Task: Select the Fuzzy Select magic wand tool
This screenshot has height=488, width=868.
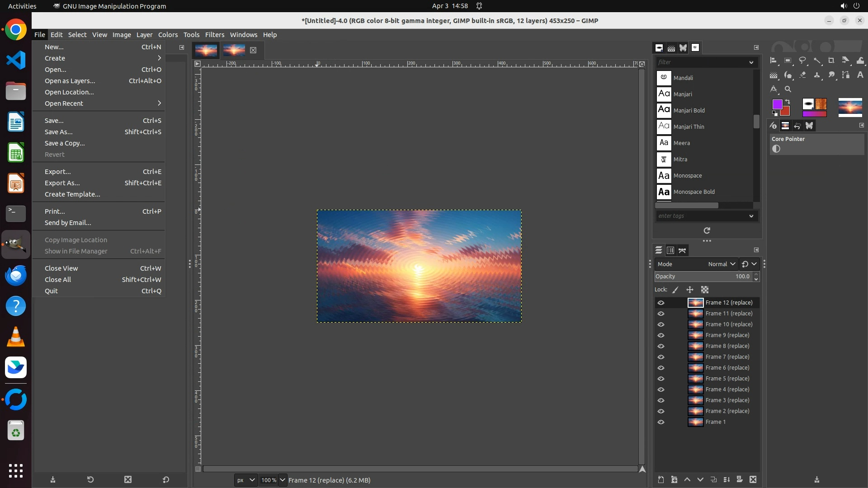Action: [817, 60]
